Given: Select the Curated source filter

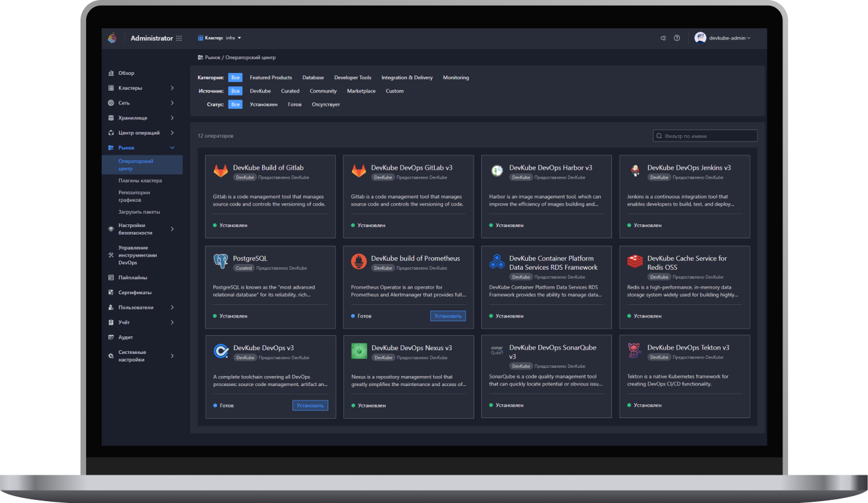Looking at the screenshot, I should (x=290, y=91).
